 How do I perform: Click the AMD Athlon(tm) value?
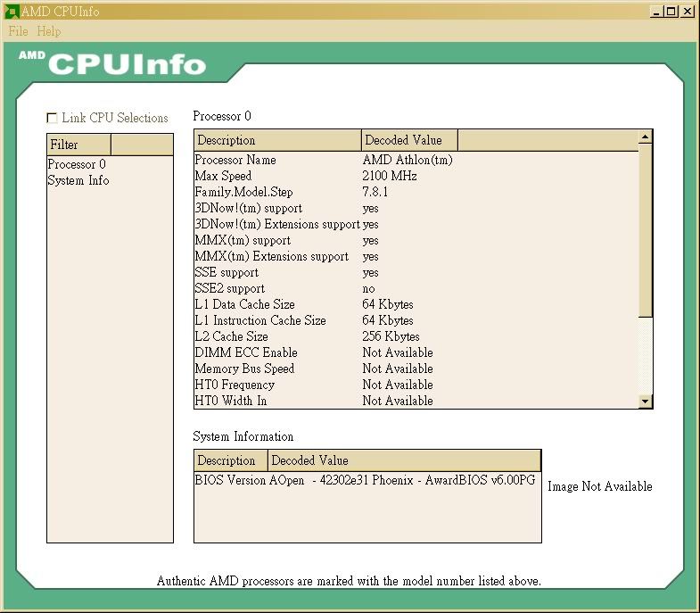coord(408,160)
